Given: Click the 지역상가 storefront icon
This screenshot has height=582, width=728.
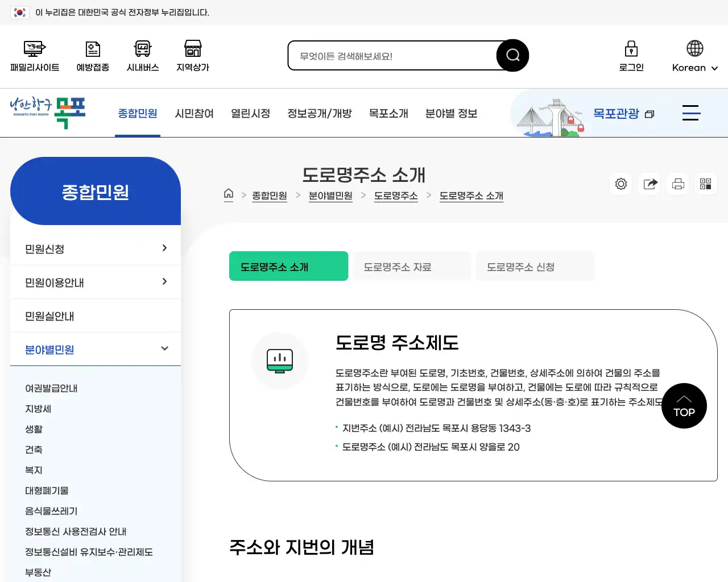Looking at the screenshot, I should (x=192, y=49).
